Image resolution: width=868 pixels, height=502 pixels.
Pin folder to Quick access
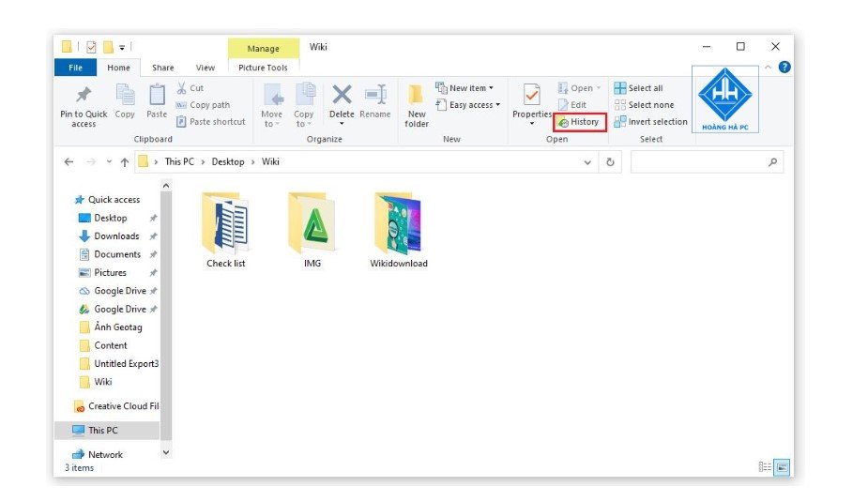point(84,107)
